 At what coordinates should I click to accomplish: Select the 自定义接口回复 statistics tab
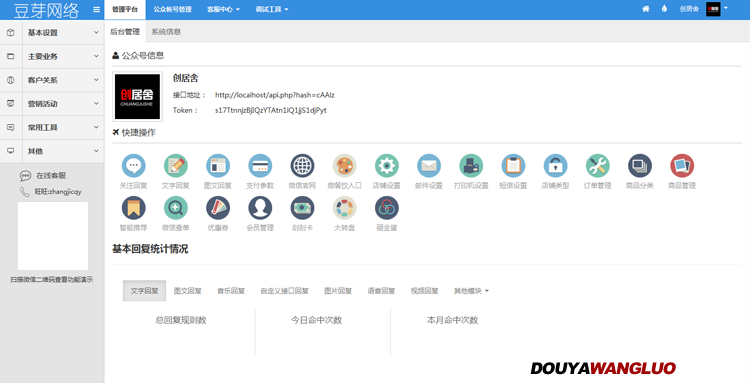[x=285, y=291]
